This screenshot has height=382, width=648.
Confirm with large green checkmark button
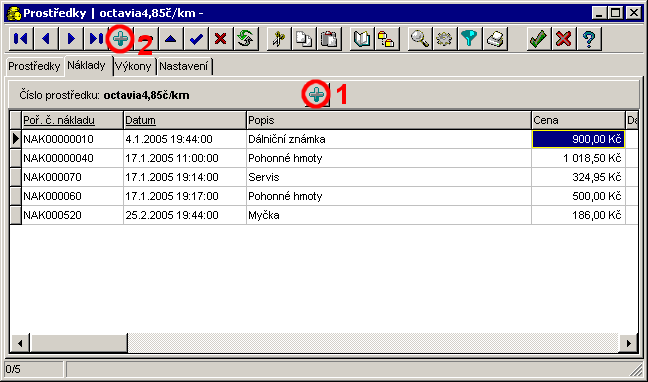pos(539,39)
